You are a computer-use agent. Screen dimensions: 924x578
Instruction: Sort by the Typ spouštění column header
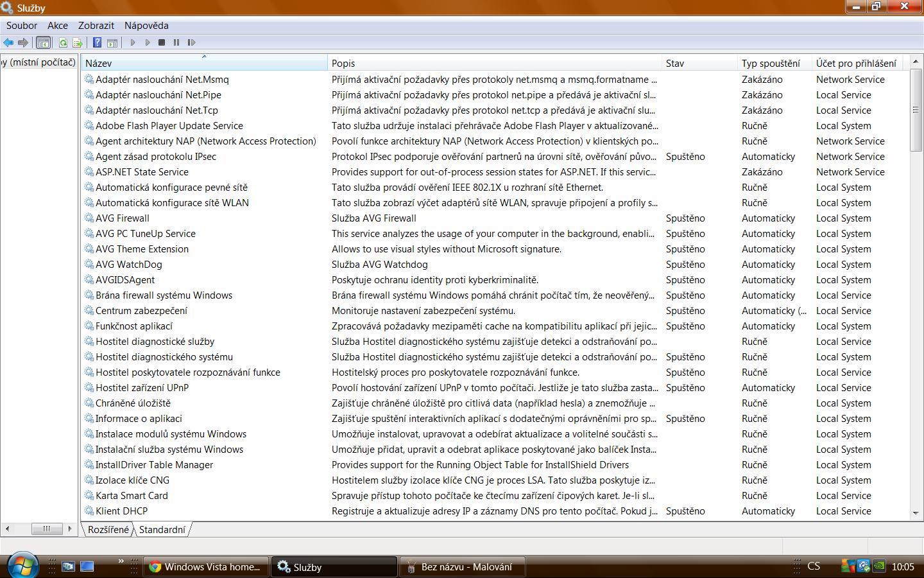[774, 63]
